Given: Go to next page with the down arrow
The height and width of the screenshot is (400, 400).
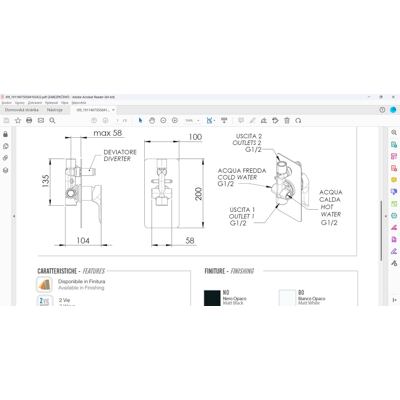Looking at the screenshot, I should coord(105,120).
